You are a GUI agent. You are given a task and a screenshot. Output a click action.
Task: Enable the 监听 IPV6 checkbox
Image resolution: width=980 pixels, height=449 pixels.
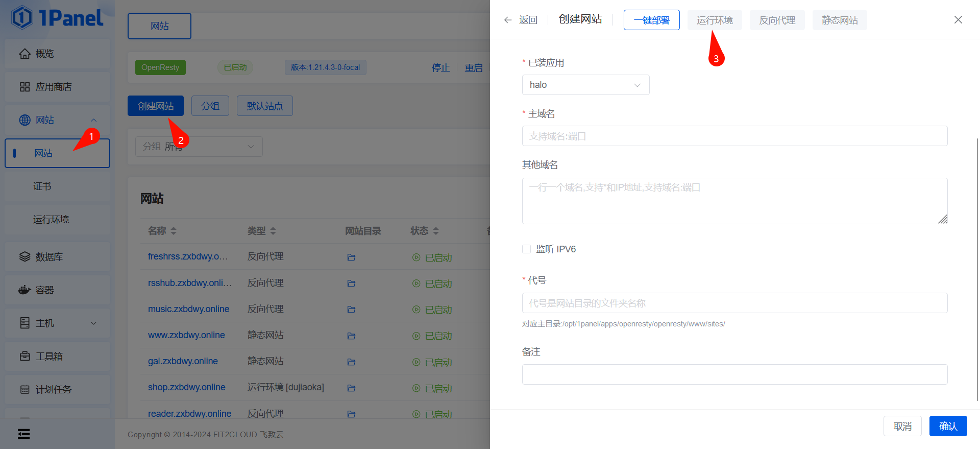coord(526,249)
